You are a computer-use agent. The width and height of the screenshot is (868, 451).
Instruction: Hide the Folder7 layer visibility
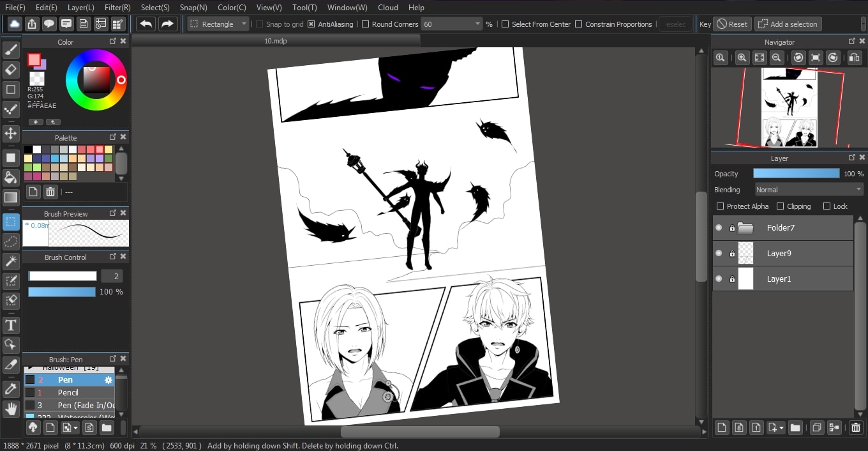pos(719,227)
